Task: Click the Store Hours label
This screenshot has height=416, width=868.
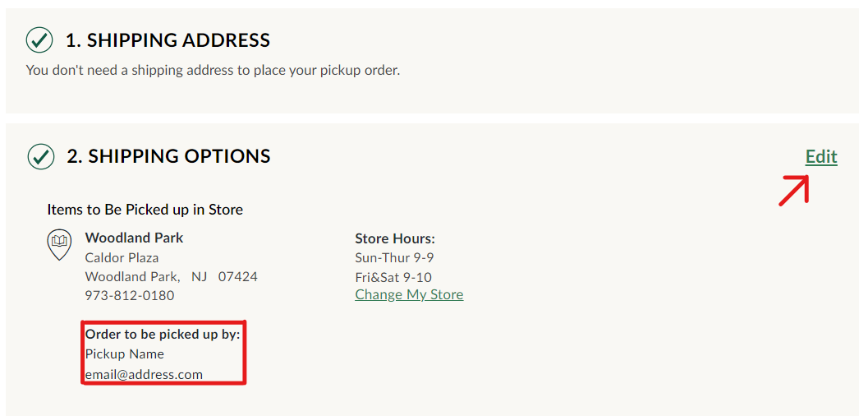Action: [x=395, y=238]
